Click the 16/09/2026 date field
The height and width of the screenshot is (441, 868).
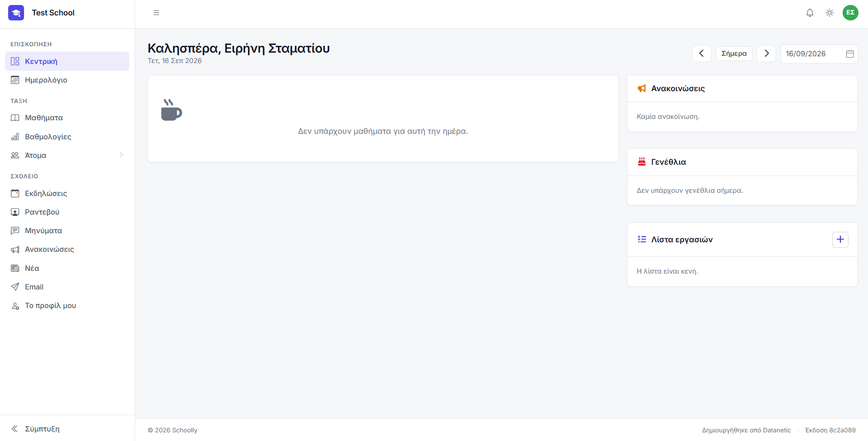click(819, 54)
